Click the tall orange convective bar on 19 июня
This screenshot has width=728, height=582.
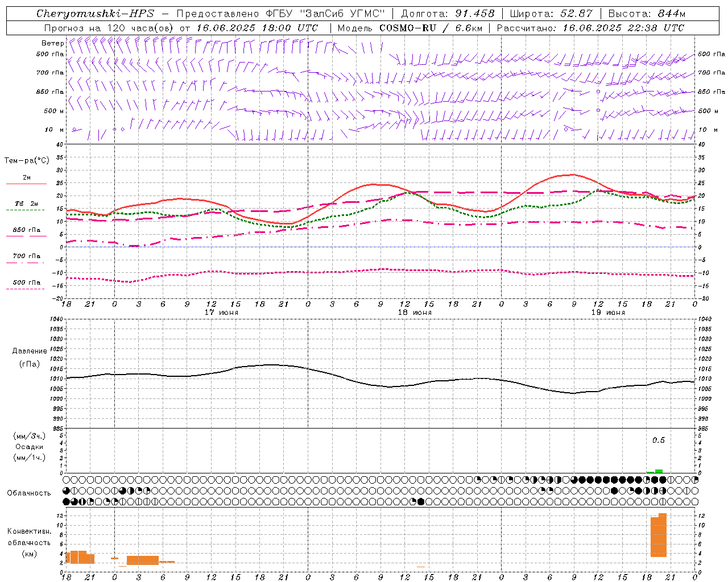click(x=659, y=535)
